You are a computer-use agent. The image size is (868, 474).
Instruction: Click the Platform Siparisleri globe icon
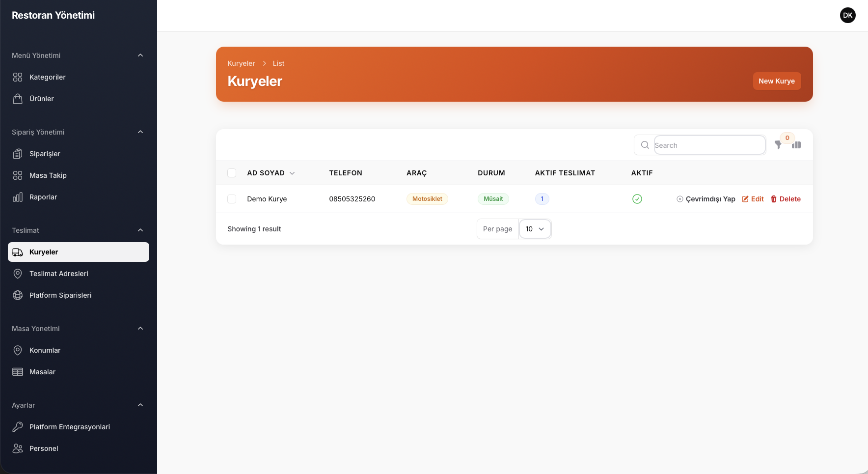pos(18,295)
